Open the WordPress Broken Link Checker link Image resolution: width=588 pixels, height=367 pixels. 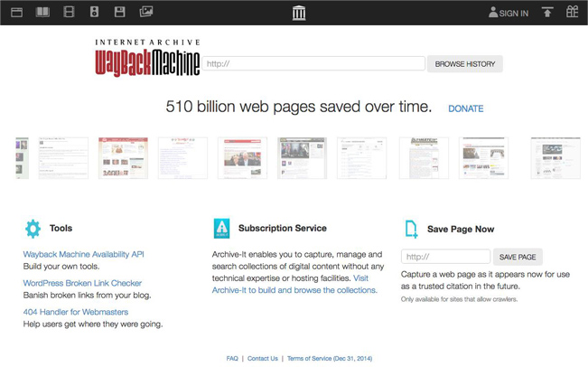82,283
